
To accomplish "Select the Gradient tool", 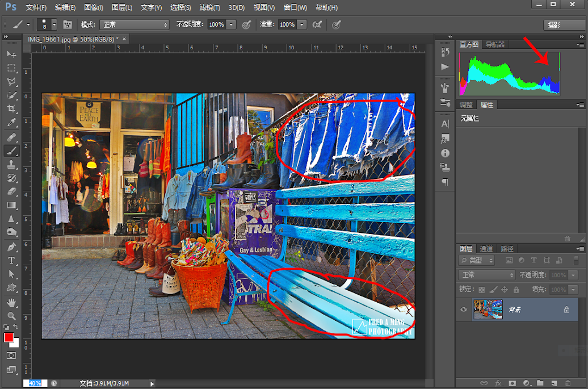I will [11, 205].
